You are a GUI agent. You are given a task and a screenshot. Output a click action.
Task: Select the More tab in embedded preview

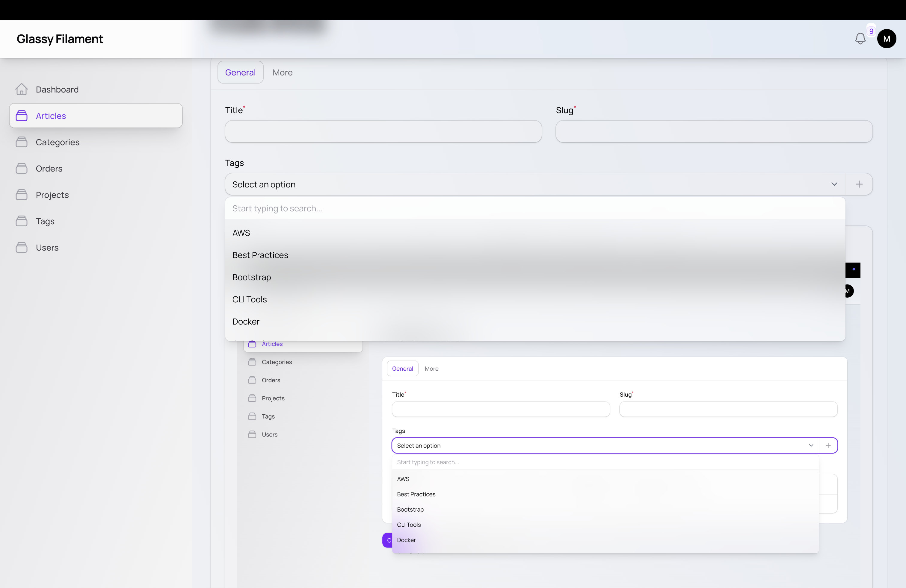point(431,369)
